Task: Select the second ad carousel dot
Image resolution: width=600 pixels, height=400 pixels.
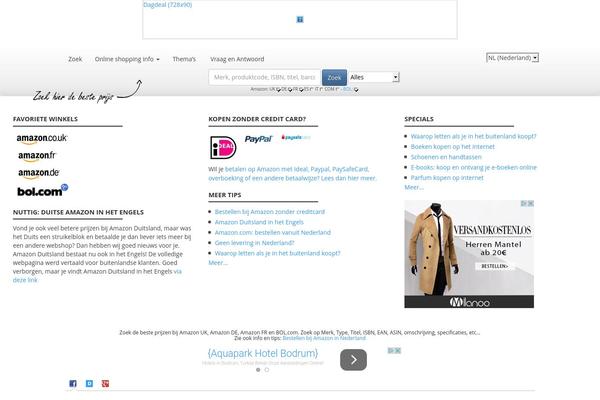Action: pos(267,370)
